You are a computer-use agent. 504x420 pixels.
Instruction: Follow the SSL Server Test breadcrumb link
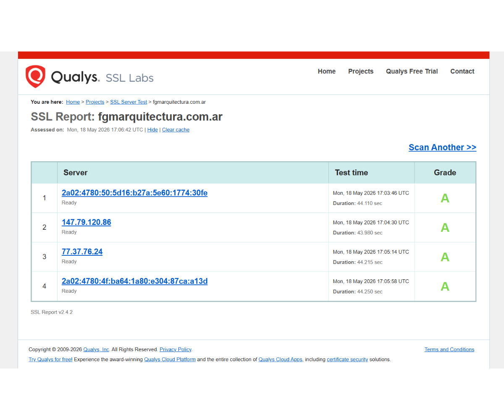129,102
